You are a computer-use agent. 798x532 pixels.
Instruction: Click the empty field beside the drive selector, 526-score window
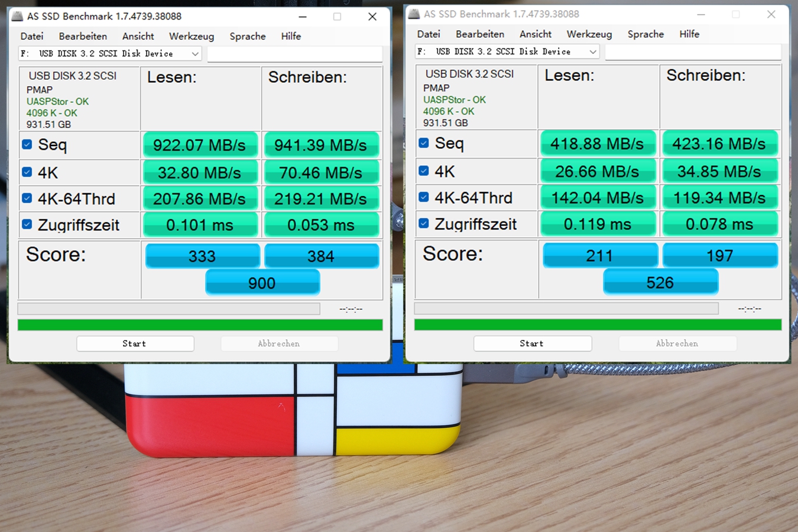[693, 52]
